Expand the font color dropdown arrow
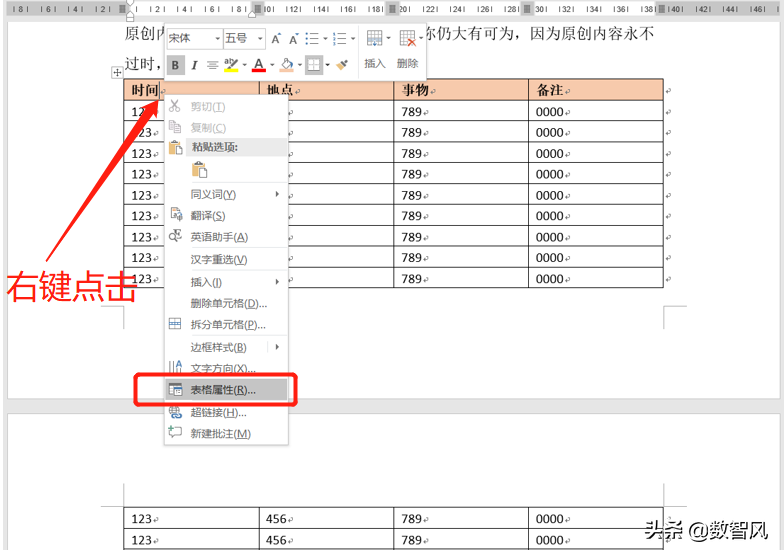Viewport: 784px width, 556px height. (272, 65)
